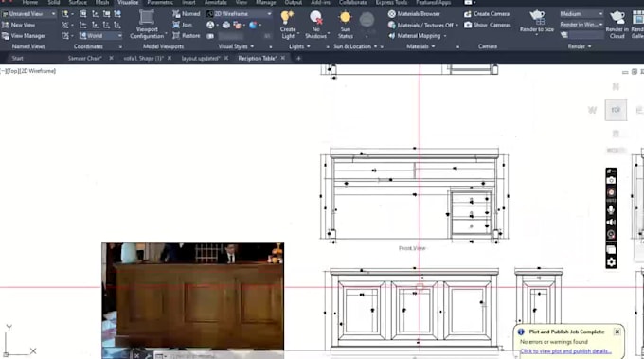Expand the Lights panel

tap(299, 46)
